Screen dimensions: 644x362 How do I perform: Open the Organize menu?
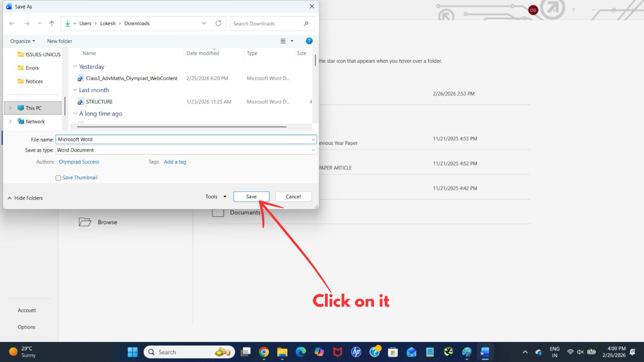(x=22, y=41)
